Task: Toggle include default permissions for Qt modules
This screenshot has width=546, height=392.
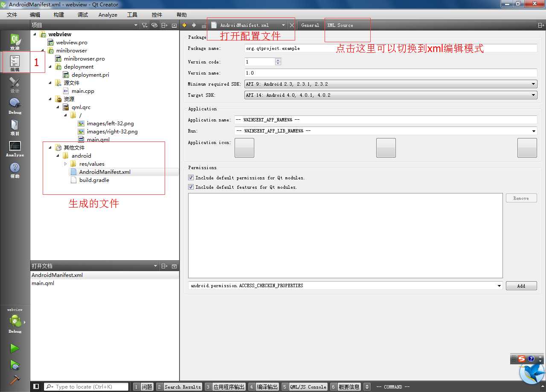Action: point(191,178)
